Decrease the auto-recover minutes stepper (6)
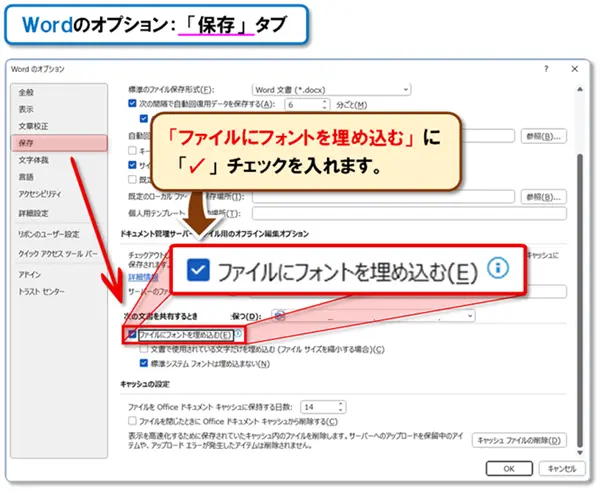The image size is (600, 491). pos(325,108)
